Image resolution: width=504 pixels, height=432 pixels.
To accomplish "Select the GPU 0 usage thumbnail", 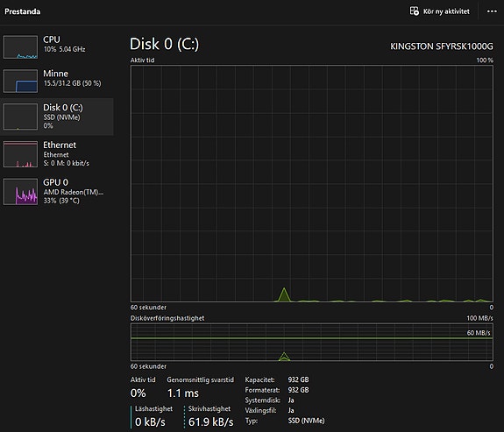I will 20,192.
